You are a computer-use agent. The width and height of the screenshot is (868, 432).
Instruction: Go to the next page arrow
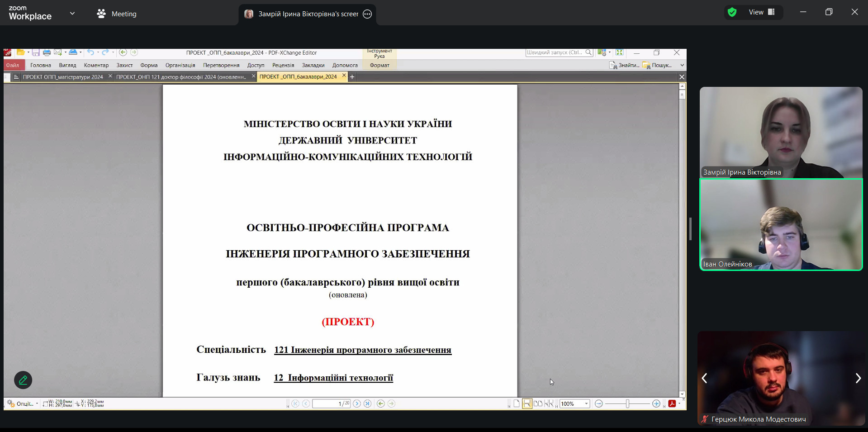tap(357, 404)
